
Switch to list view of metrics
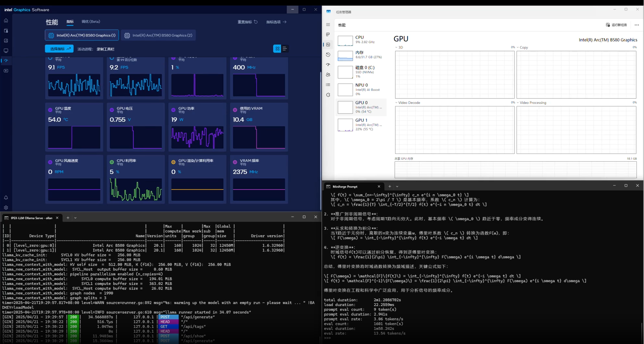(x=285, y=49)
